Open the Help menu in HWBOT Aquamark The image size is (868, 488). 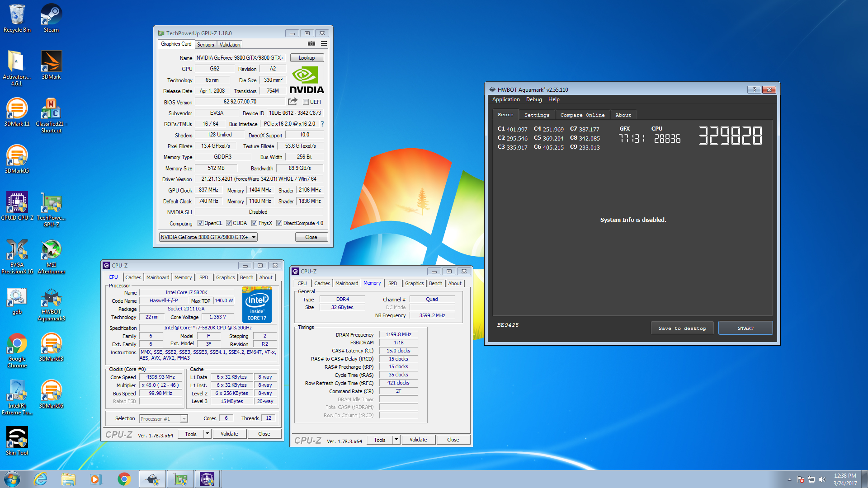coord(554,99)
